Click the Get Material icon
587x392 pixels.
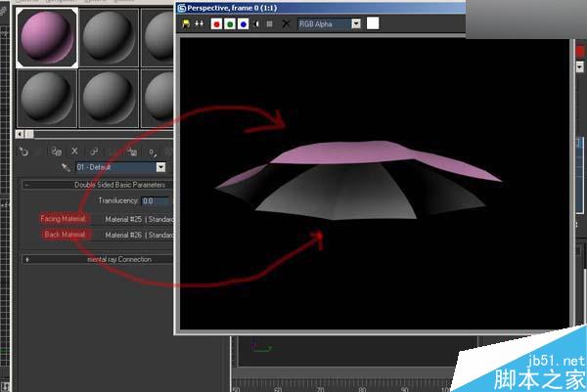[x=23, y=152]
